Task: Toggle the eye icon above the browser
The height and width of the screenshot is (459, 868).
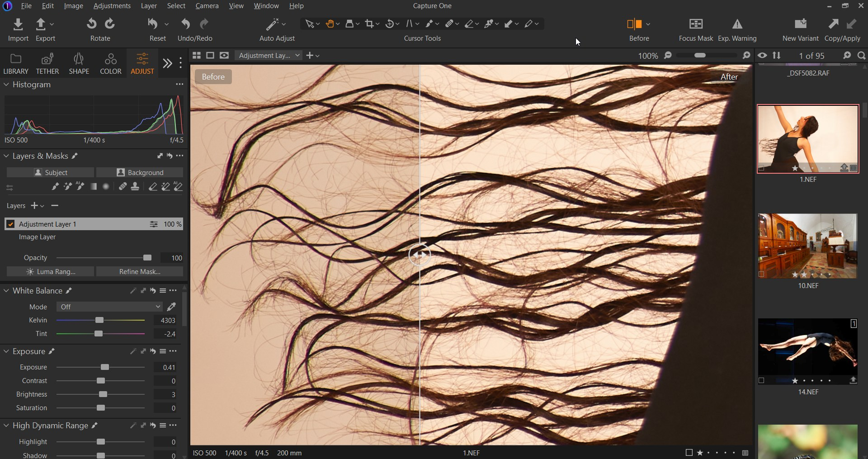Action: [762, 56]
